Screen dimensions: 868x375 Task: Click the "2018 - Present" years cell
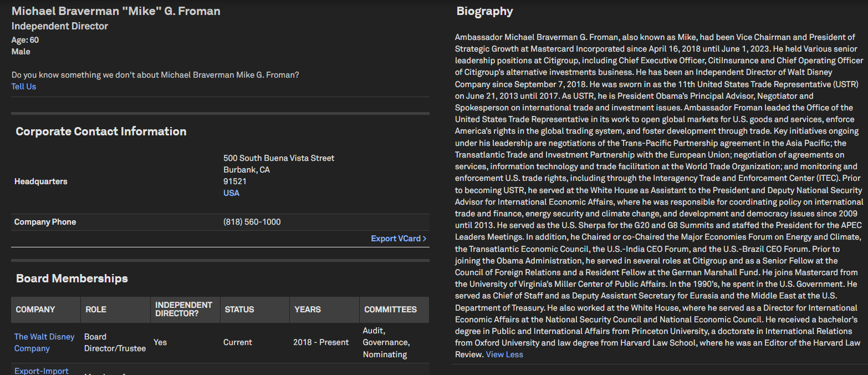(x=321, y=342)
